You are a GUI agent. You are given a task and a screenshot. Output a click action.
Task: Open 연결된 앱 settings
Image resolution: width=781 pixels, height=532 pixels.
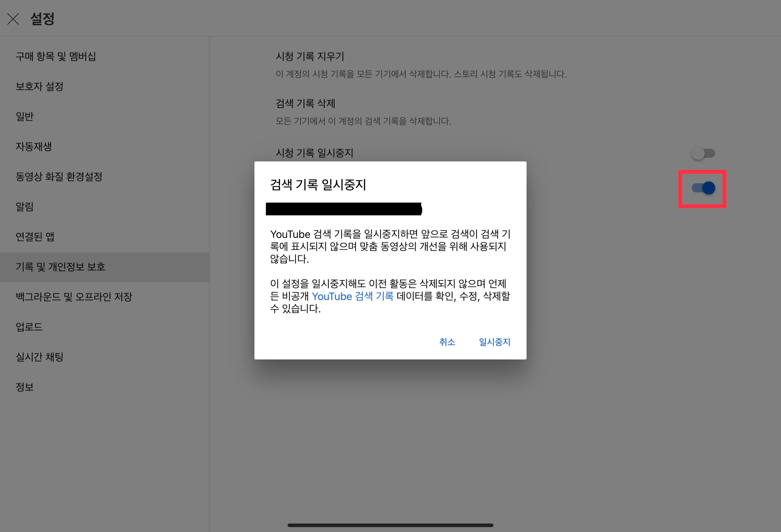coord(105,237)
